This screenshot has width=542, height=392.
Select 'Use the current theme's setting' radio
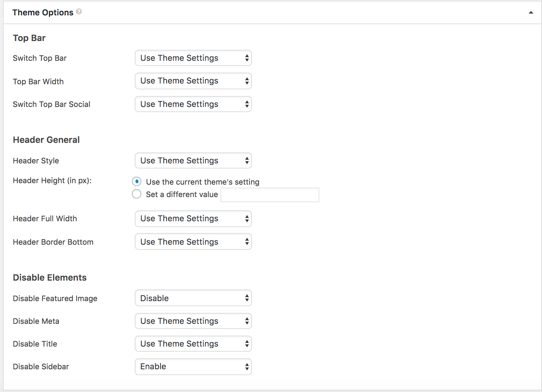click(x=137, y=181)
